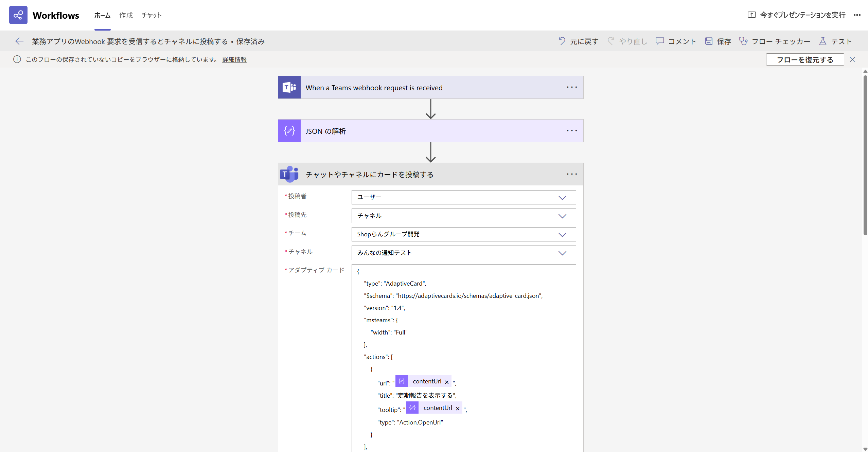Click the Teams webhook trigger icon

coord(289,87)
